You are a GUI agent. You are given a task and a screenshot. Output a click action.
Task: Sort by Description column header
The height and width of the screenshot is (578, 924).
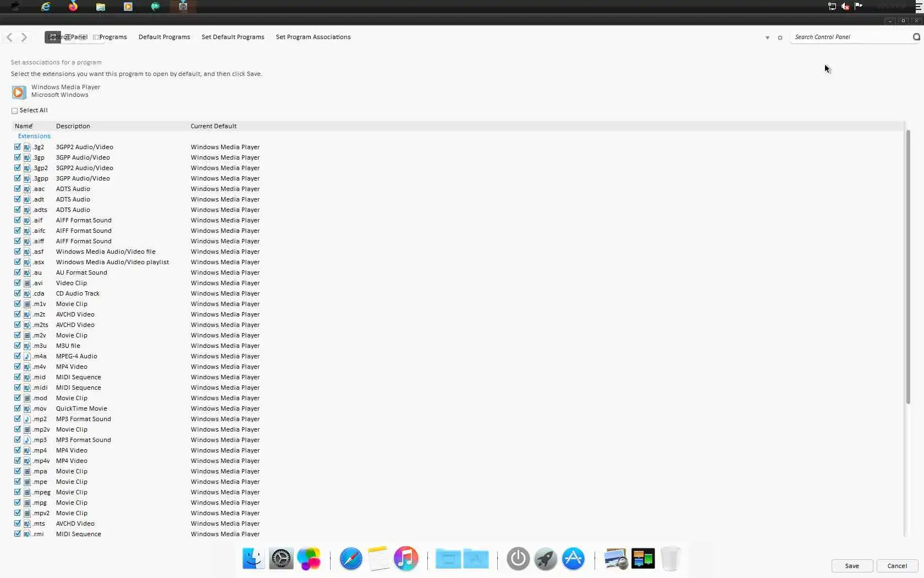73,126
